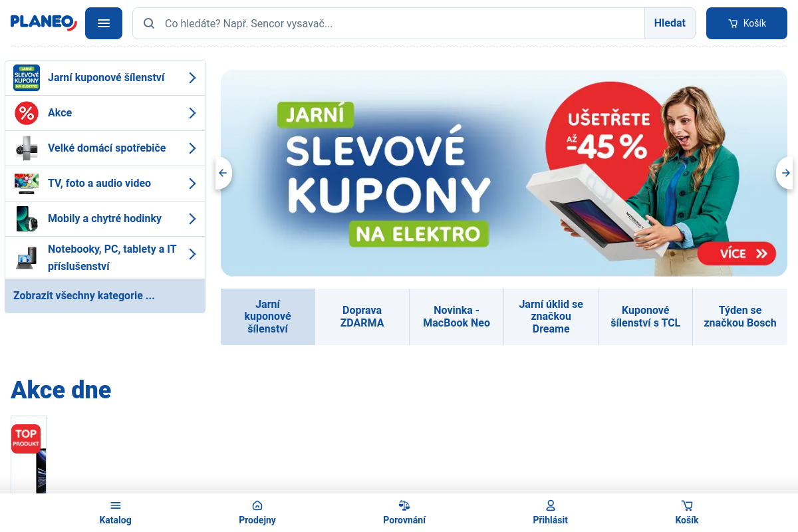Viewport: 798px width, 532px height.
Task: Select the Týden se značkou Bosch tab
Action: tap(739, 317)
